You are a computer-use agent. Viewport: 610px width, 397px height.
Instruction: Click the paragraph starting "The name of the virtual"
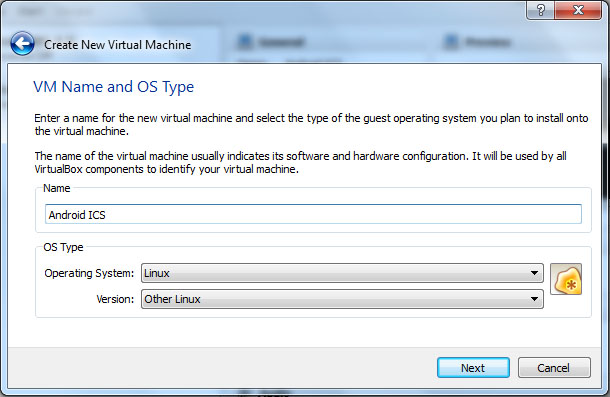300,162
